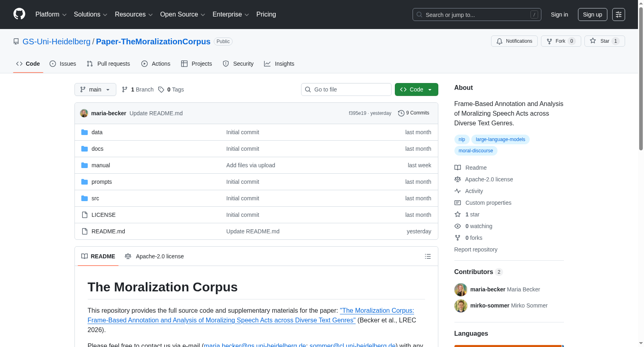
Task: Select the README tab in file viewer
Action: [x=98, y=256]
